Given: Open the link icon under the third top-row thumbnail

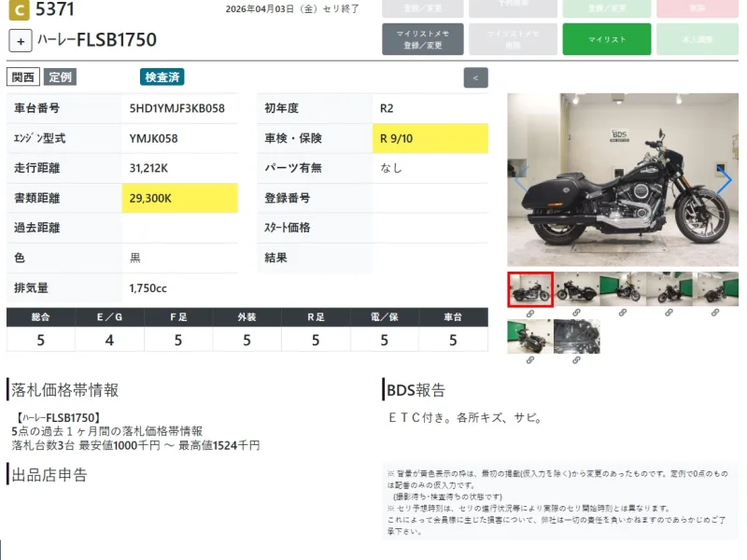Looking at the screenshot, I should tap(623, 313).
